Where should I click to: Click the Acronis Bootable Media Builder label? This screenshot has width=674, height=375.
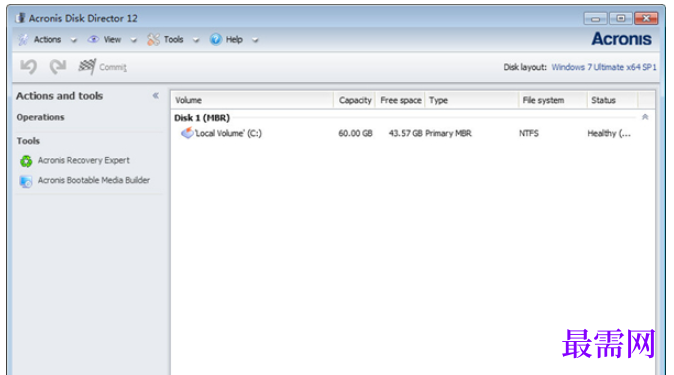[94, 180]
